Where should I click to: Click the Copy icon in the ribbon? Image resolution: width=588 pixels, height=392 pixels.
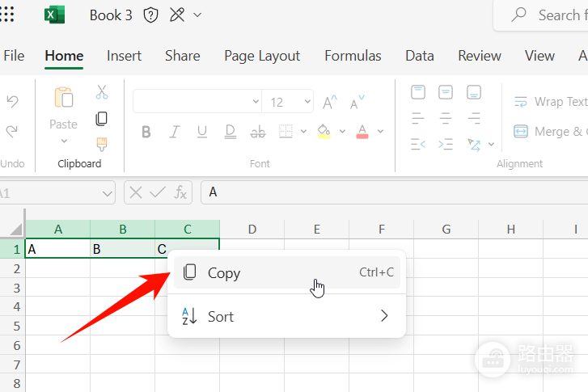tap(102, 119)
